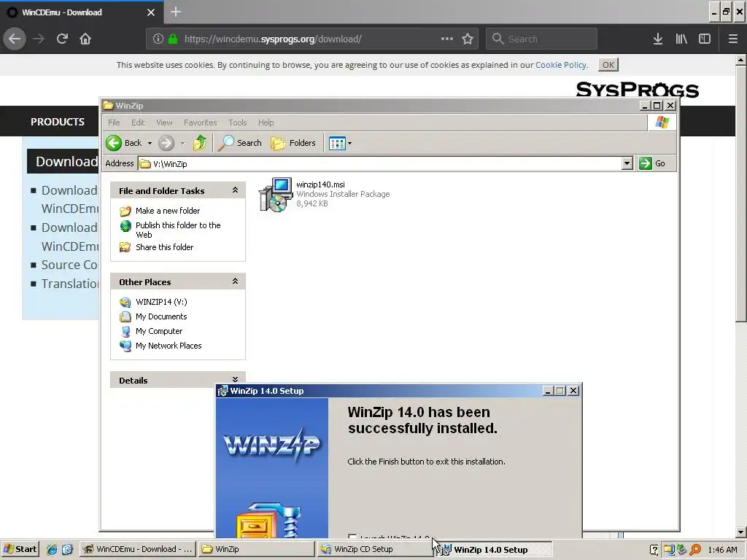Switch to WinZip folder taskbar button
This screenshot has height=560, width=747.
(x=255, y=549)
